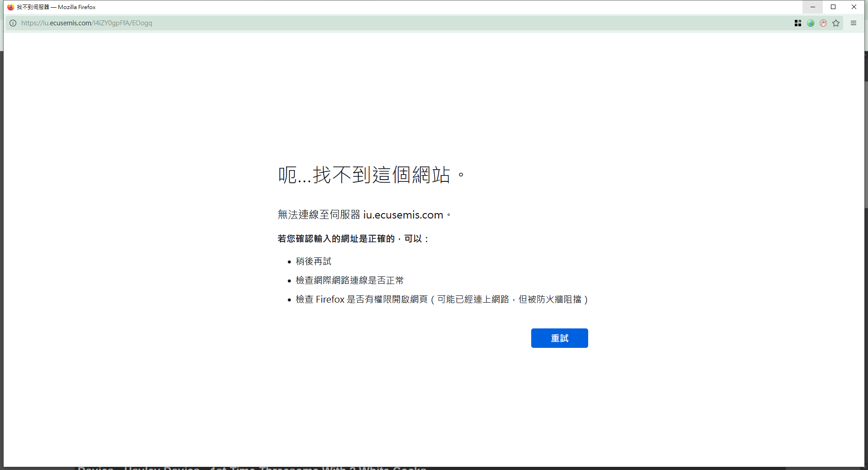Viewport: 868px width, 470px height.
Task: Click the green globe extension icon
Action: (811, 23)
